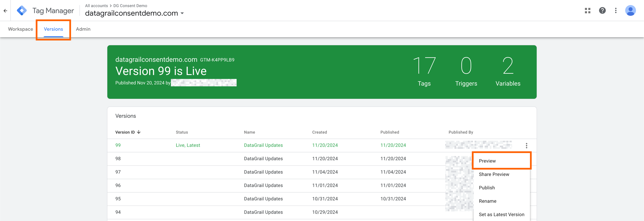Click the back arrow icon

pos(5,11)
